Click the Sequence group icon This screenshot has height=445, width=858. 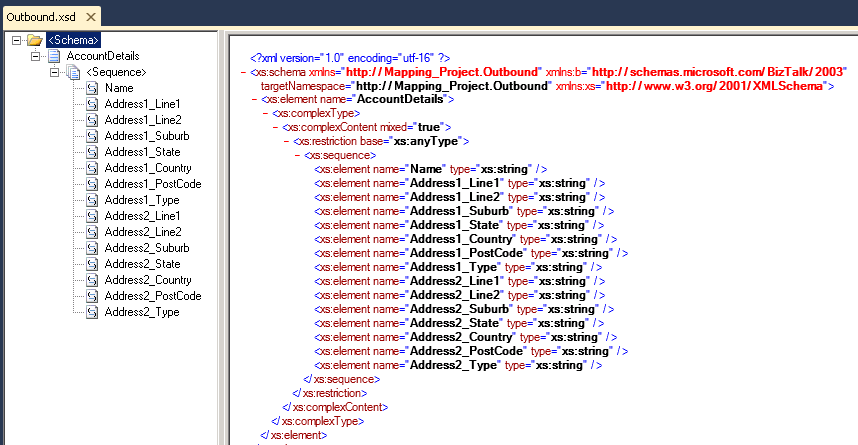coord(73,72)
